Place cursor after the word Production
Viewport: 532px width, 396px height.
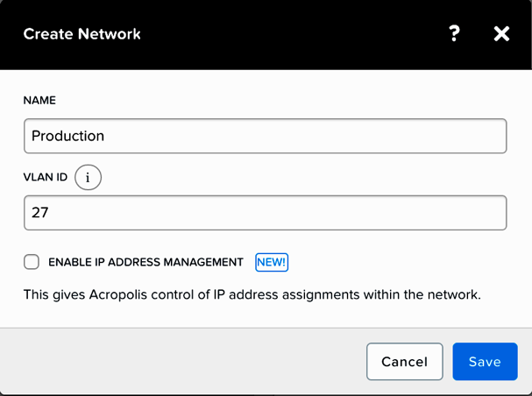point(105,136)
